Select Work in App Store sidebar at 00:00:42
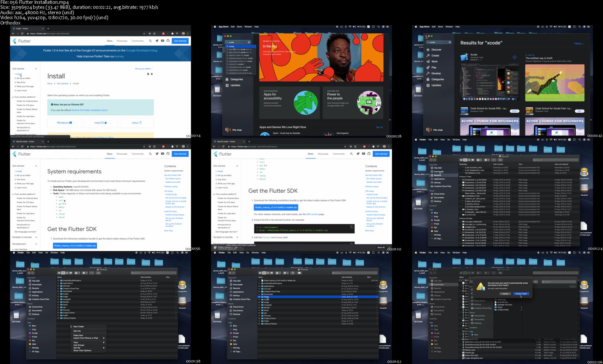 (x=432, y=62)
